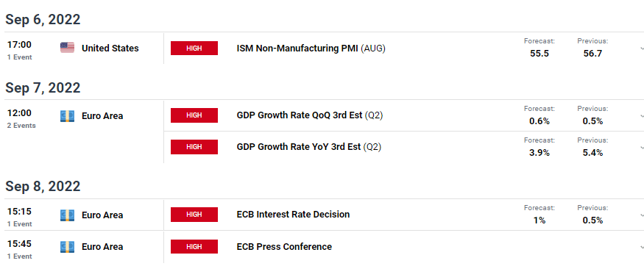
Task: Open ISM Non-Manufacturing PMI event
Action: tap(311, 49)
